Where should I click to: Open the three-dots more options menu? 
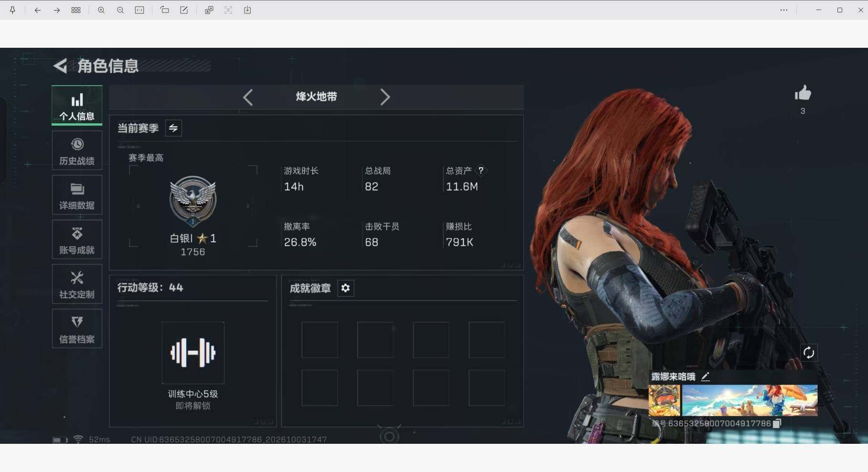tap(784, 10)
